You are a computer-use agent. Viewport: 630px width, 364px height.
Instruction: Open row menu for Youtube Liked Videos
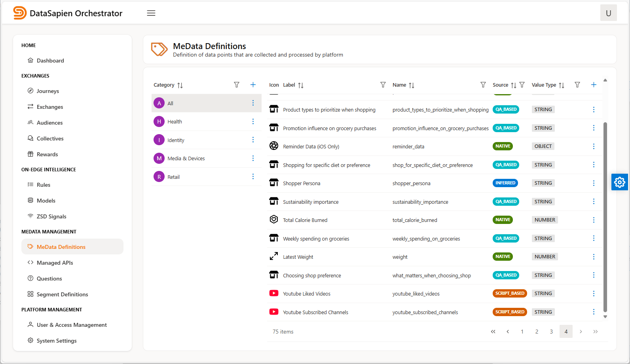point(594,294)
